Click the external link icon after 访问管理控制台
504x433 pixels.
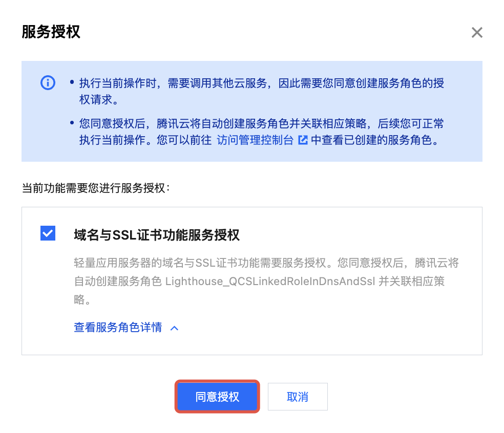tap(303, 140)
